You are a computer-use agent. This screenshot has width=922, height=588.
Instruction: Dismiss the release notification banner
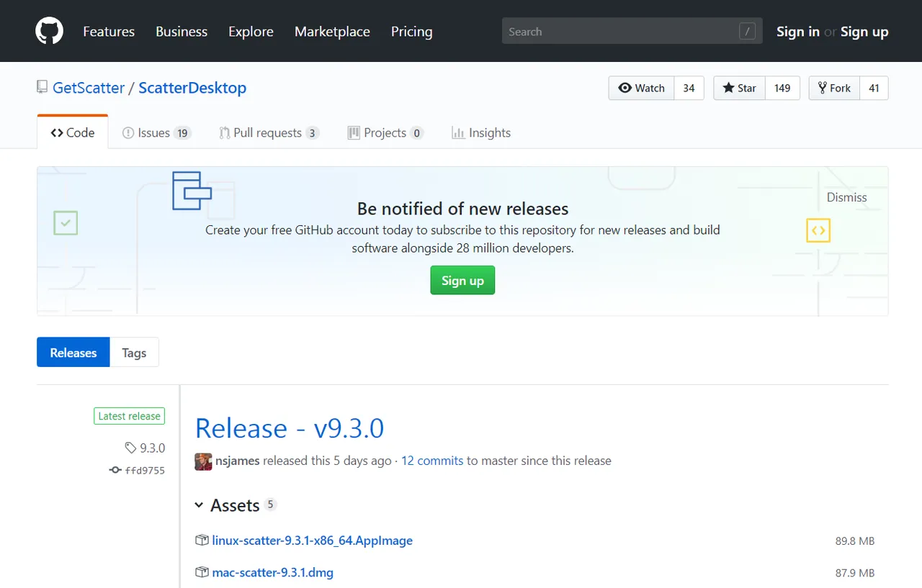coord(847,197)
